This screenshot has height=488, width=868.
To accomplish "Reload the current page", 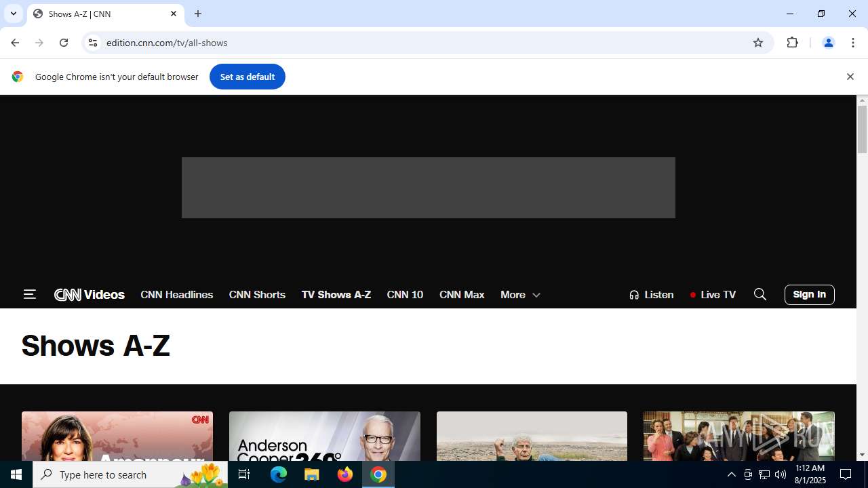I will pyautogui.click(x=64, y=43).
